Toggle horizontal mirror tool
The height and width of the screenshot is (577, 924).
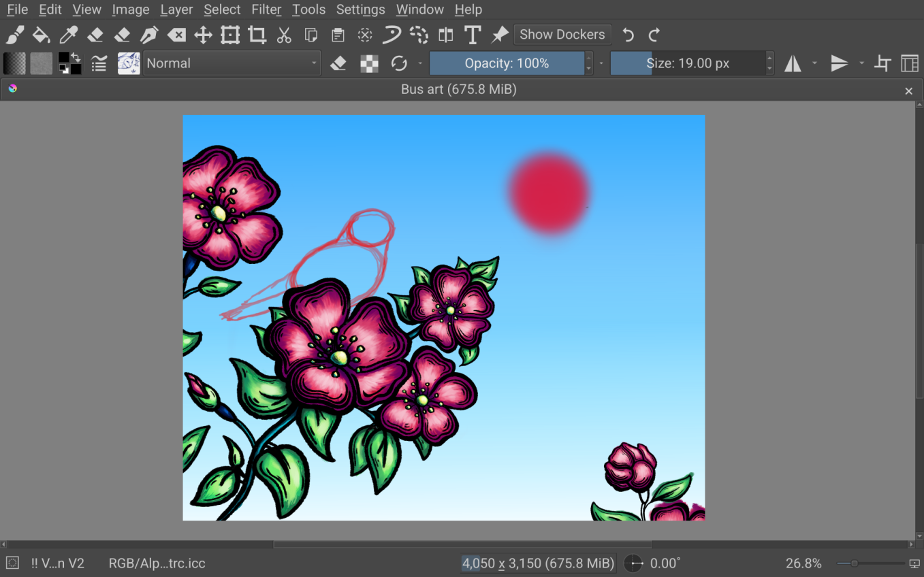793,63
